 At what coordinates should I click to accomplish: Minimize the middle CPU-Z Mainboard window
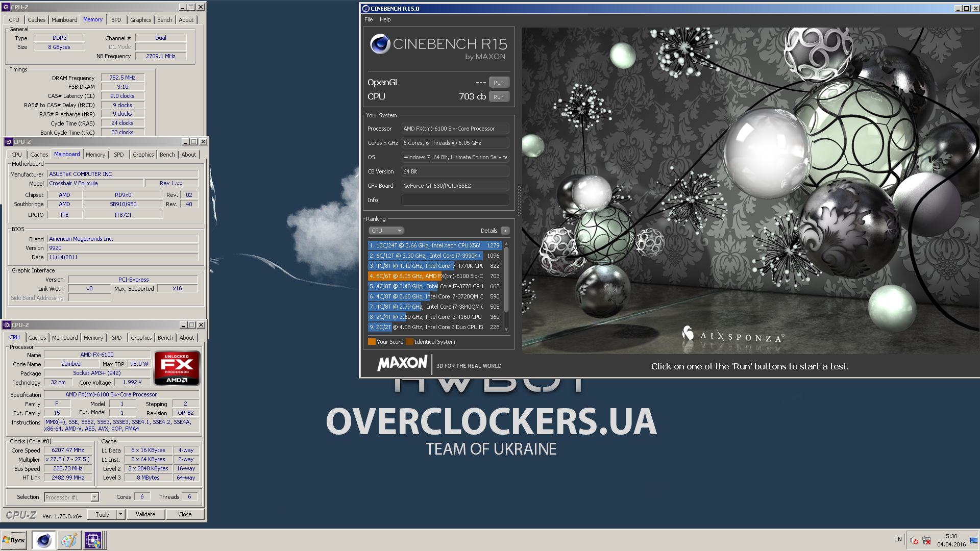(x=185, y=142)
